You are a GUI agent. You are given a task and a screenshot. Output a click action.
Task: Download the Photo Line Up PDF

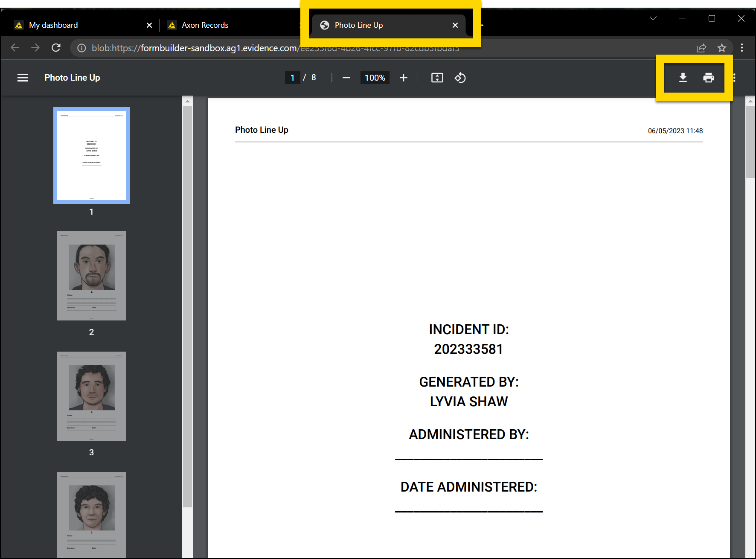[683, 78]
